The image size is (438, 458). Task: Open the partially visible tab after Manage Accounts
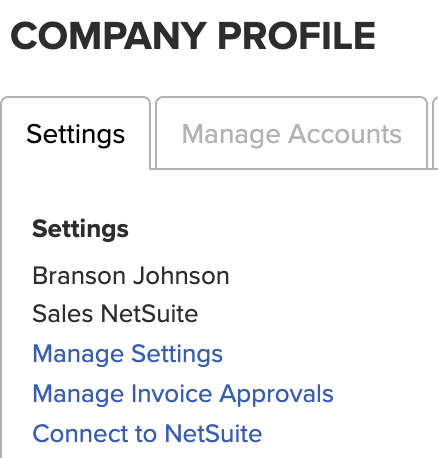point(435,133)
